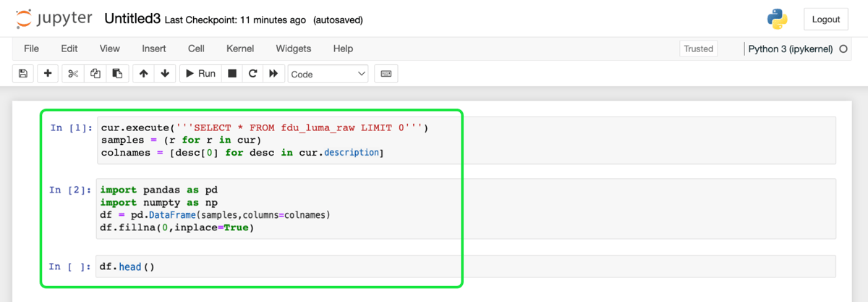The height and width of the screenshot is (302, 868).
Task: Click the Logout button
Action: [x=825, y=20]
